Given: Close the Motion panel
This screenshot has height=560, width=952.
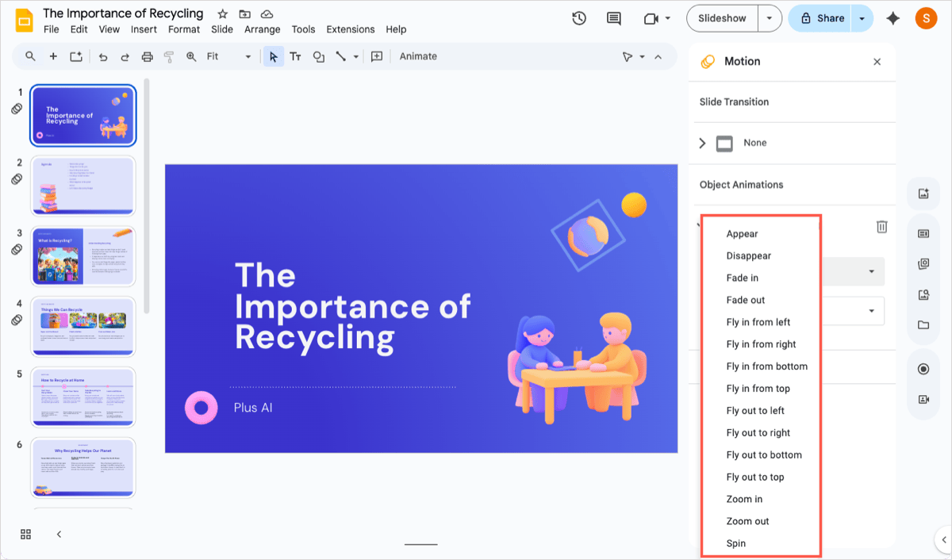Looking at the screenshot, I should [877, 62].
